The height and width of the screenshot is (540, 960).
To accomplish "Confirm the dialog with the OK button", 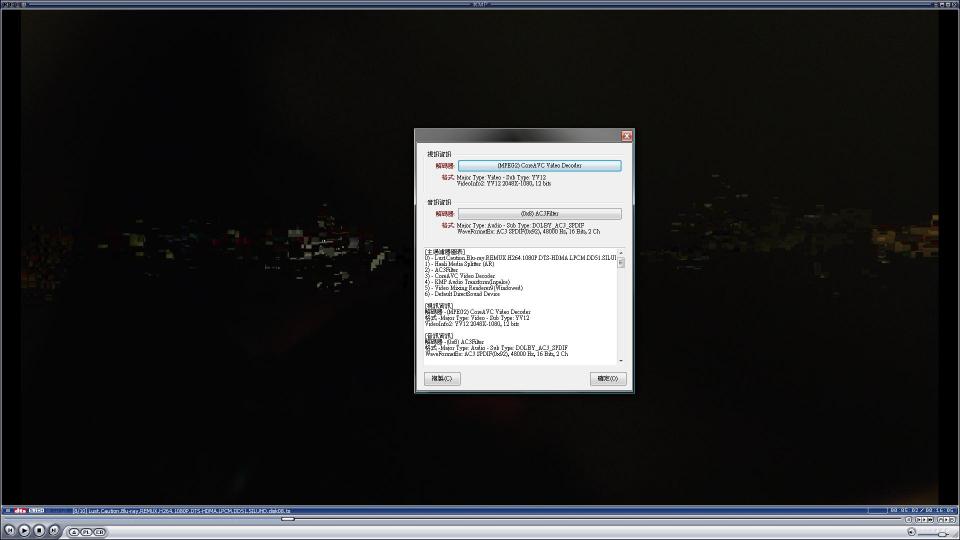I will pos(607,379).
